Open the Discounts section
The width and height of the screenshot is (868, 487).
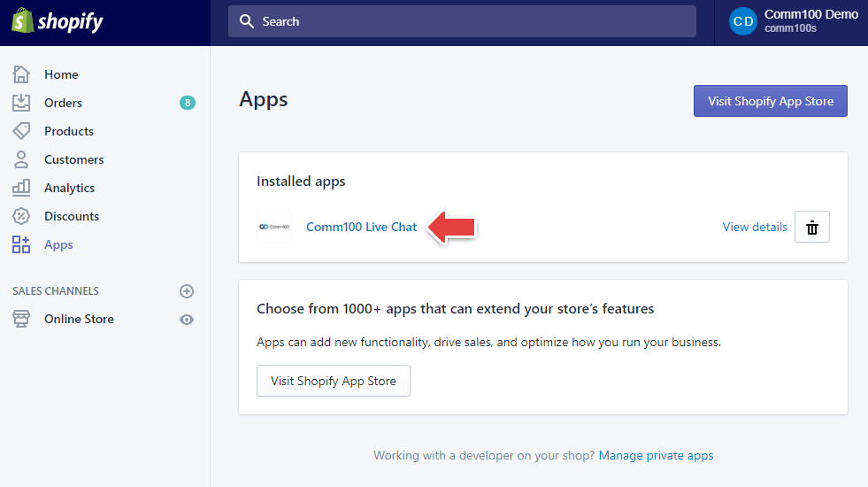point(72,216)
